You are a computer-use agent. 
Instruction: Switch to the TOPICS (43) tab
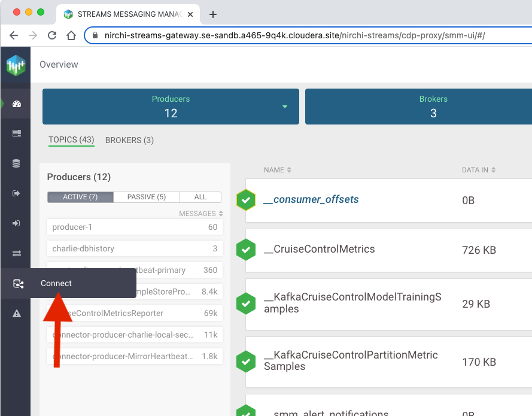point(71,140)
